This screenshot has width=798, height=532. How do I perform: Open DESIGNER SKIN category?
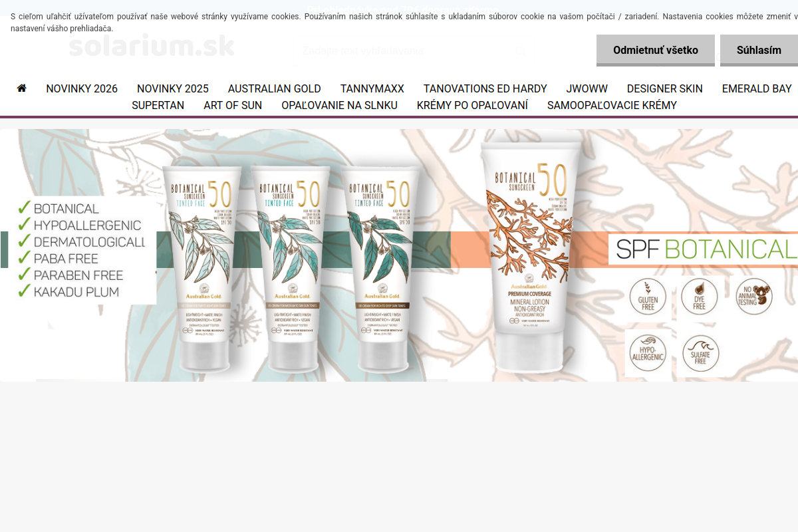[665, 88]
